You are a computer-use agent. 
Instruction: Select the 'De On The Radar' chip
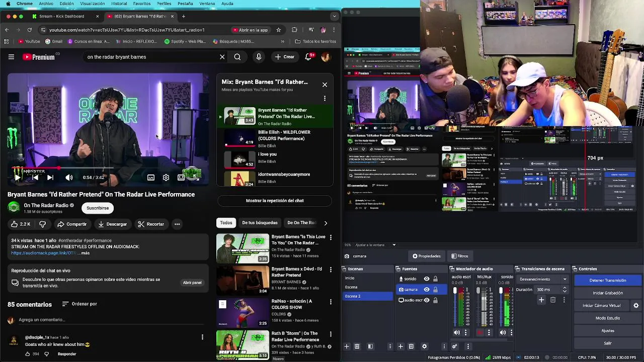tap(301, 223)
